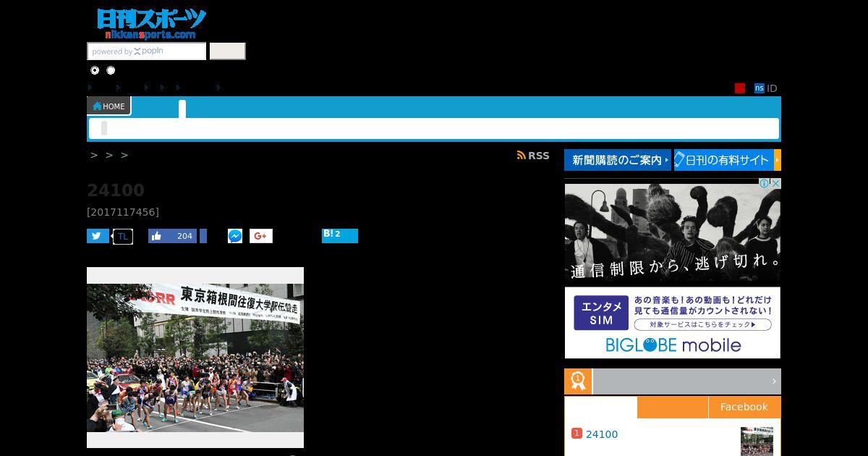Viewport: 868px width, 456px height.
Task: Select the first search radio option
Action: [x=95, y=70]
